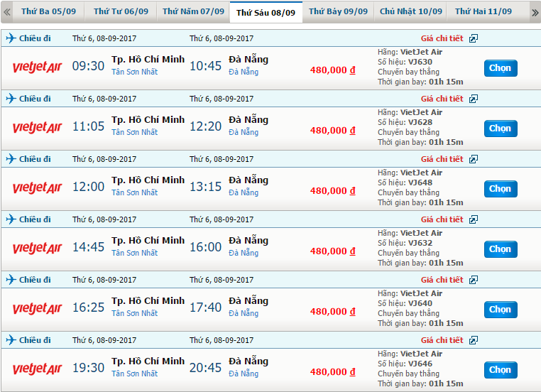Choose the 09:30 flight VJ630 with Chọn
541x392 pixels.
pos(501,68)
